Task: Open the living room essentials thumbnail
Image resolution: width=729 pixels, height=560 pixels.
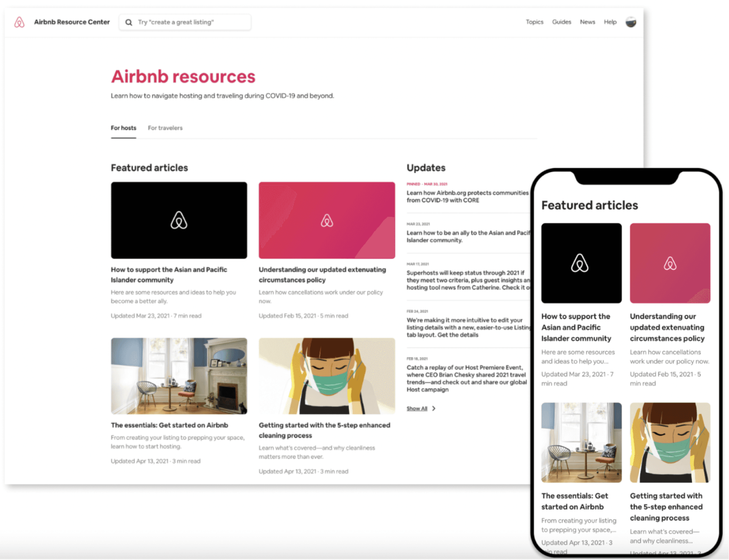Action: (179, 376)
